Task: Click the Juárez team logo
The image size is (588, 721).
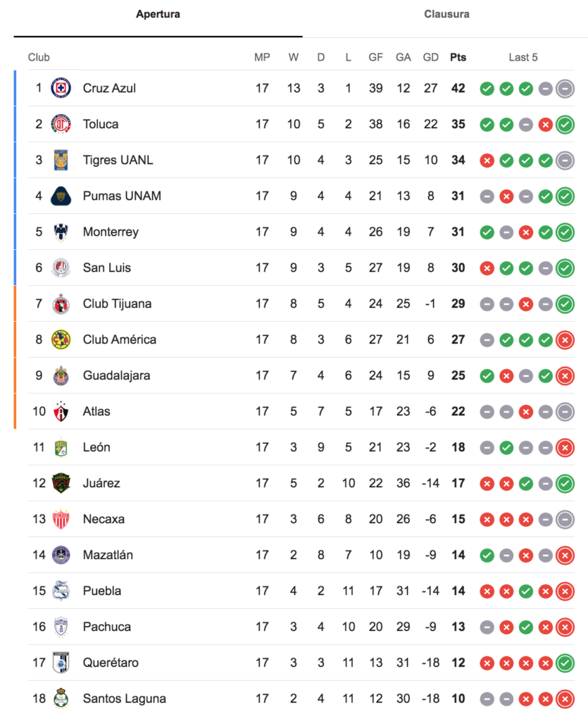Action: click(x=61, y=483)
